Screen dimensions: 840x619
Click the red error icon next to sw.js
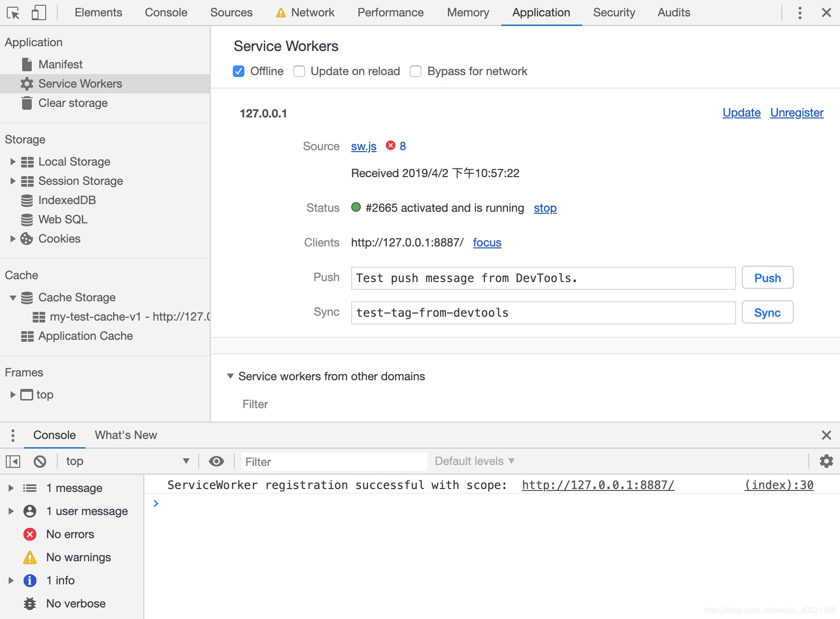[391, 145]
